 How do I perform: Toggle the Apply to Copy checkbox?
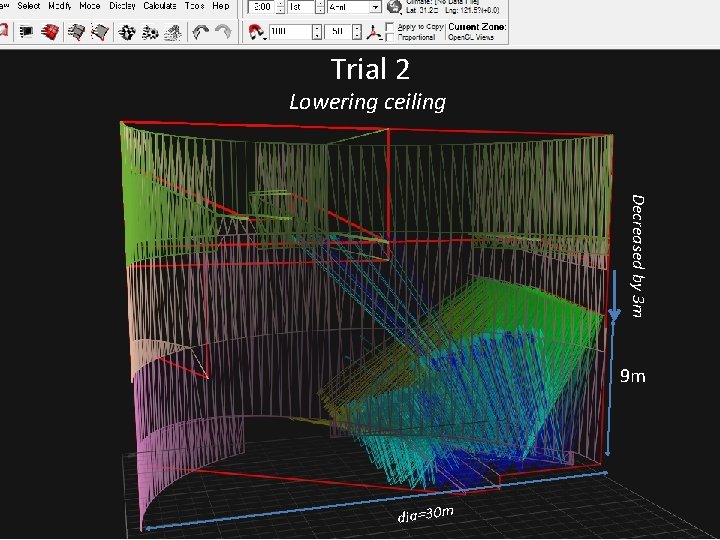pos(389,27)
